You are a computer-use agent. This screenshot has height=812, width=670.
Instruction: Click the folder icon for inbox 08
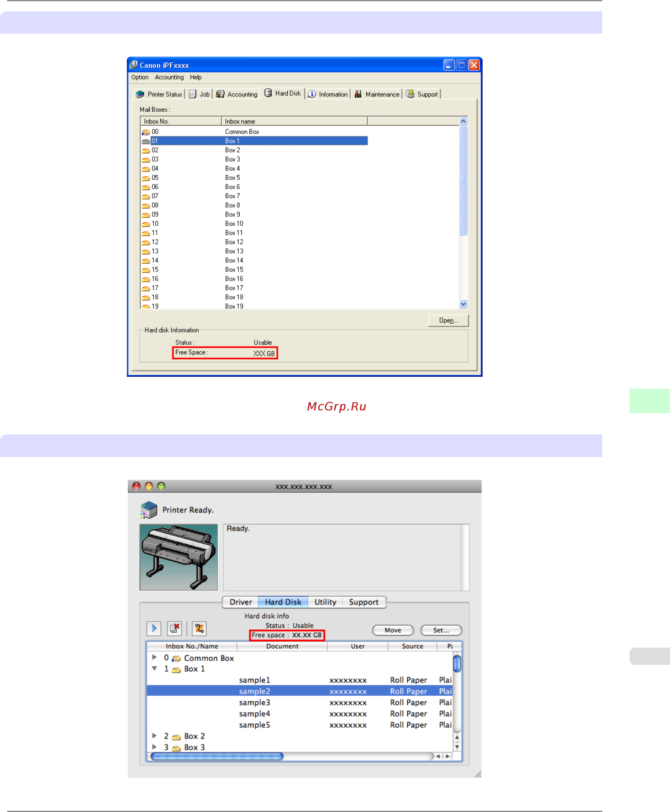(x=146, y=206)
